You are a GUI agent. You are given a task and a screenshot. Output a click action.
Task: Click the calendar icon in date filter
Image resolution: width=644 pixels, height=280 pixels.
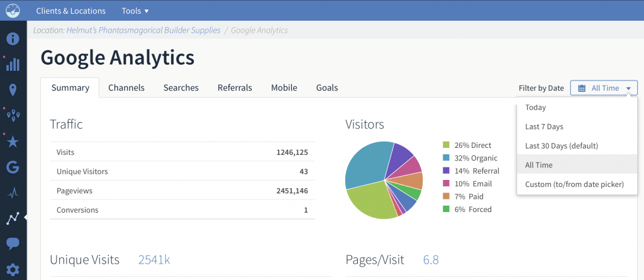pos(582,88)
